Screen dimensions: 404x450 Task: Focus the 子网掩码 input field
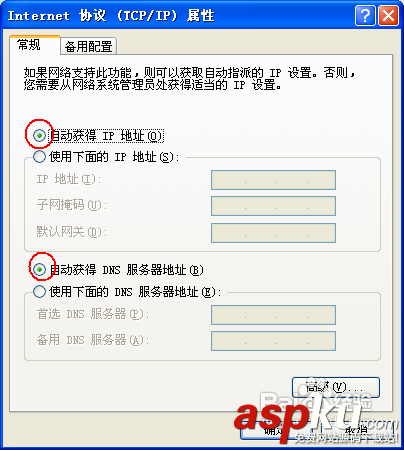[x=273, y=206]
